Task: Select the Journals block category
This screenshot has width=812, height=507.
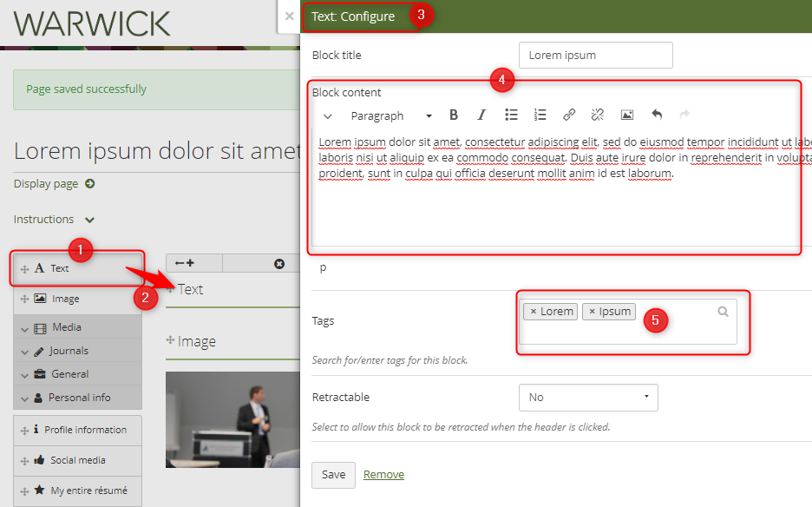Action: [x=69, y=351]
